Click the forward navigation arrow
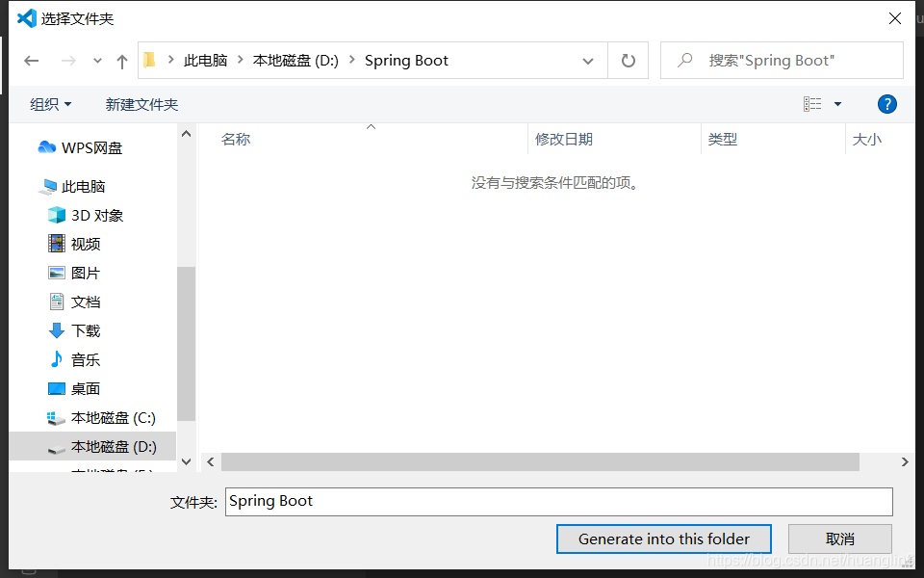This screenshot has width=924, height=578. click(x=68, y=61)
